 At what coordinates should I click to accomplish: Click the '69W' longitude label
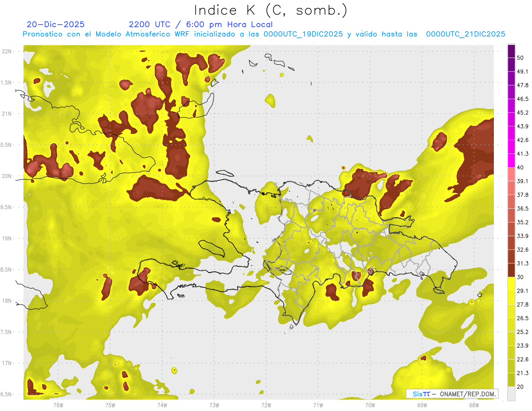(x=422, y=405)
